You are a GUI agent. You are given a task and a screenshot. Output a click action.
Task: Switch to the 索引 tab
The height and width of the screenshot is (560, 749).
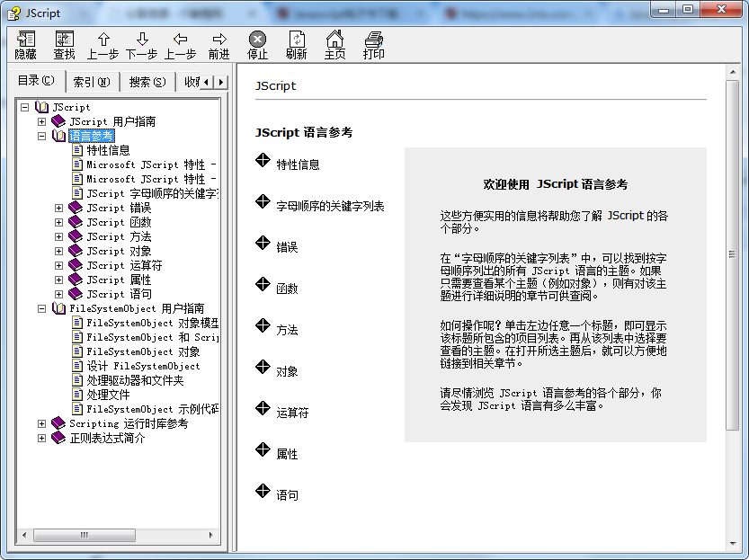tap(91, 82)
